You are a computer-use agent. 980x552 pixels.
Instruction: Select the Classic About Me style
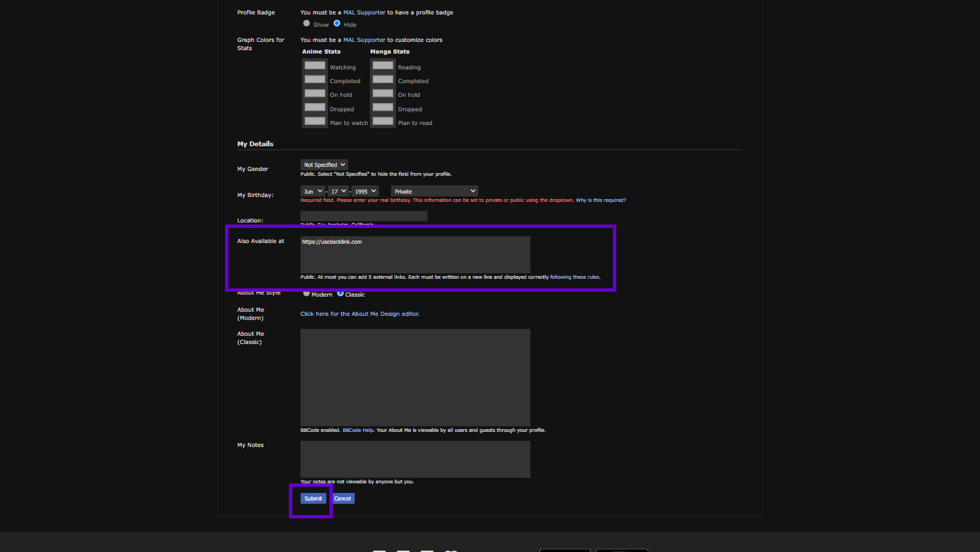[x=340, y=293]
